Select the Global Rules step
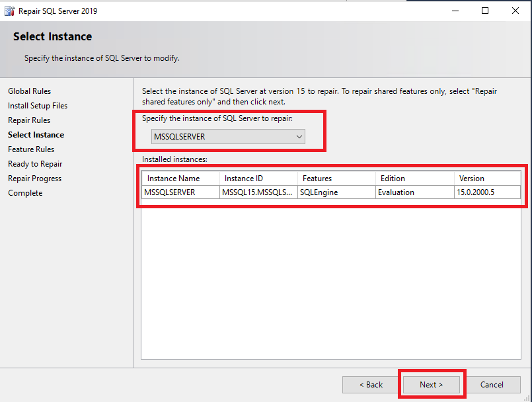The height and width of the screenshot is (402, 532). (30, 91)
